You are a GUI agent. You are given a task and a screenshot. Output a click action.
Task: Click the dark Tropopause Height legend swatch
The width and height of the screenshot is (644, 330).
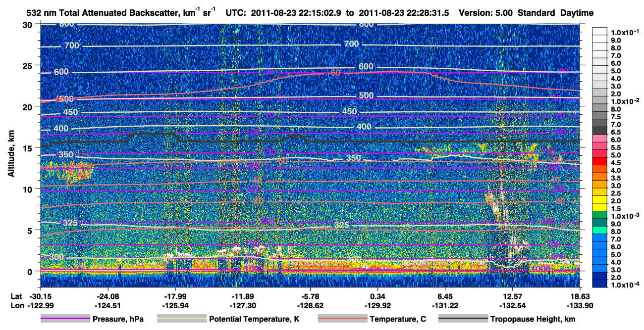pos(462,319)
